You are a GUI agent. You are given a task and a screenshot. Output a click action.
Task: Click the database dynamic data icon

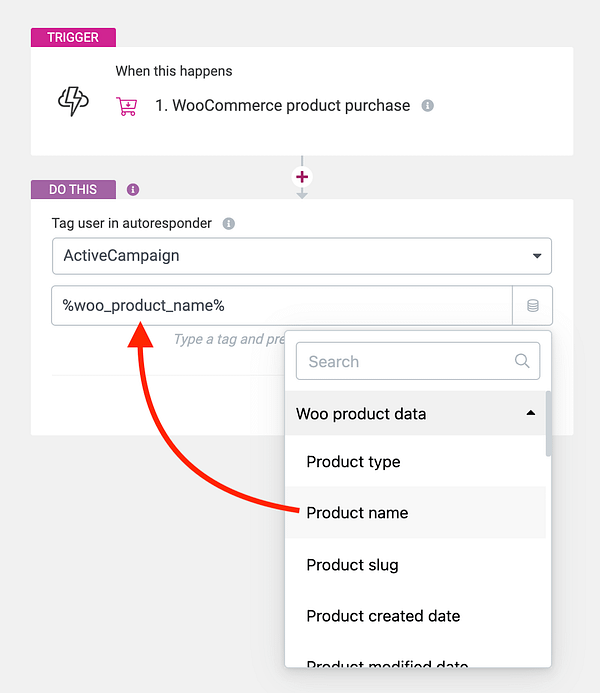coord(532,305)
